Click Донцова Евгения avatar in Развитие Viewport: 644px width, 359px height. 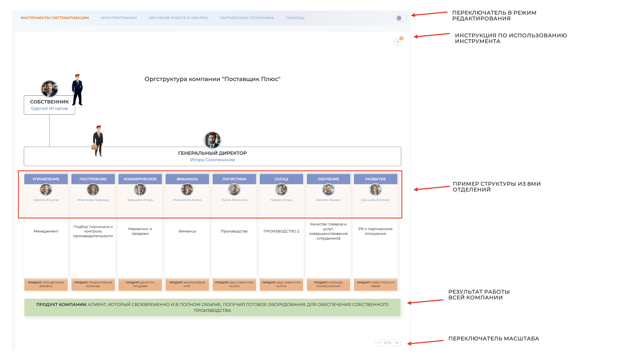point(375,189)
